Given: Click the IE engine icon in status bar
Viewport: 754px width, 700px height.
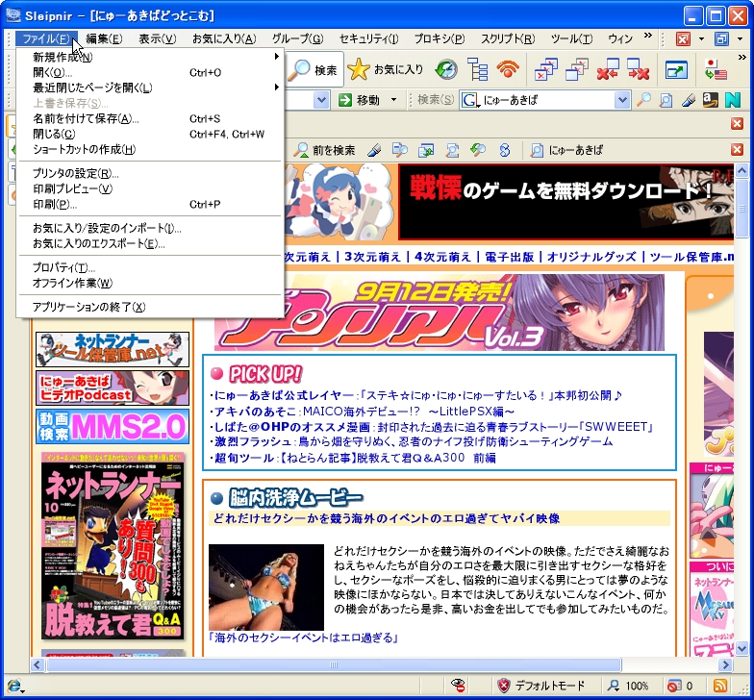Looking at the screenshot, I should tap(14, 686).
